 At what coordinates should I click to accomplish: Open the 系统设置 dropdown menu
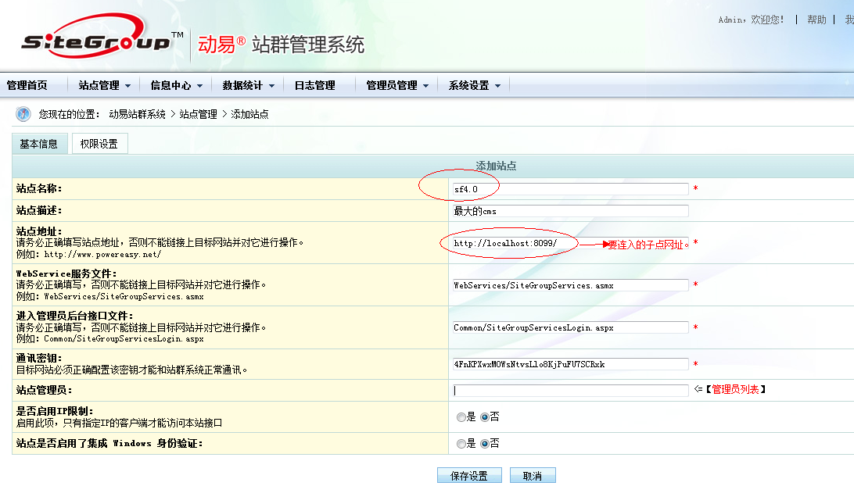[x=474, y=86]
